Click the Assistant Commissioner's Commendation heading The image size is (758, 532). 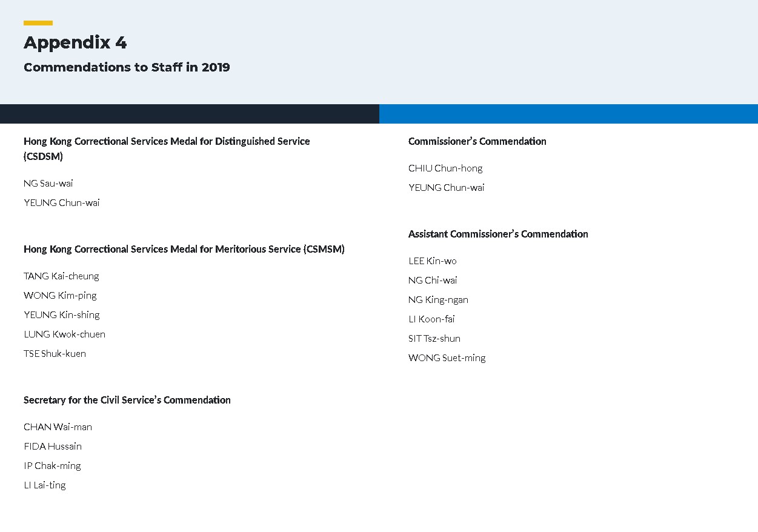pyautogui.click(x=498, y=234)
